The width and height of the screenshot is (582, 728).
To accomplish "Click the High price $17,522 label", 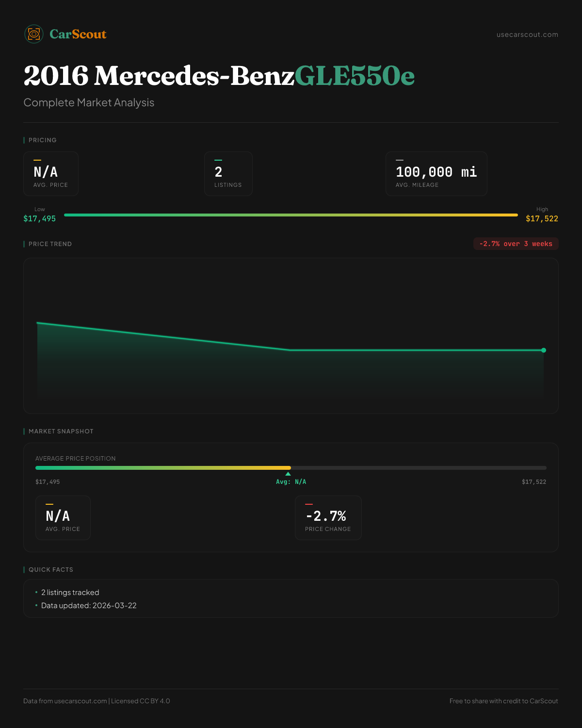I will click(x=542, y=218).
